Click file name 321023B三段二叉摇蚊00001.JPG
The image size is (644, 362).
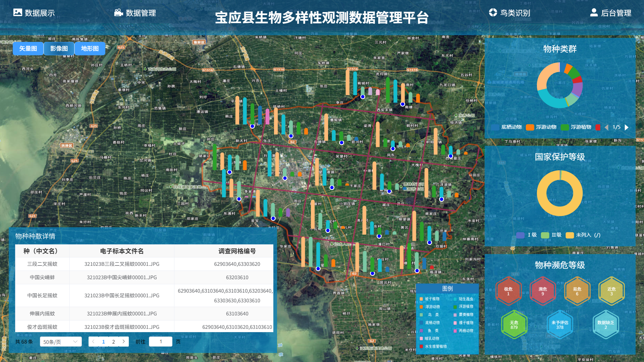[122, 264]
